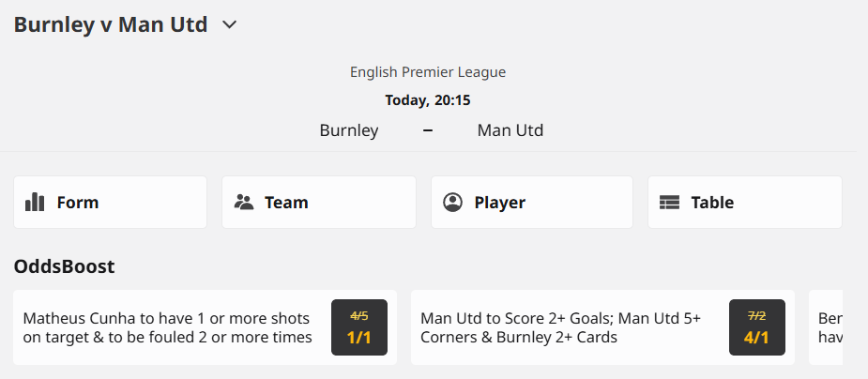Switch to the Form tab
Image resolution: width=868 pixels, height=379 pixels.
tap(110, 202)
